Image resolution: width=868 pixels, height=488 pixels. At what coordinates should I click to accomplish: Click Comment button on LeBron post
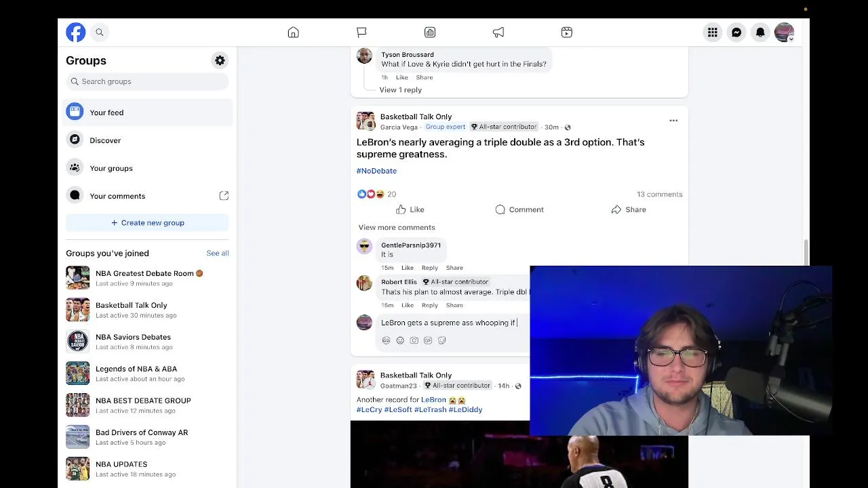(x=519, y=209)
